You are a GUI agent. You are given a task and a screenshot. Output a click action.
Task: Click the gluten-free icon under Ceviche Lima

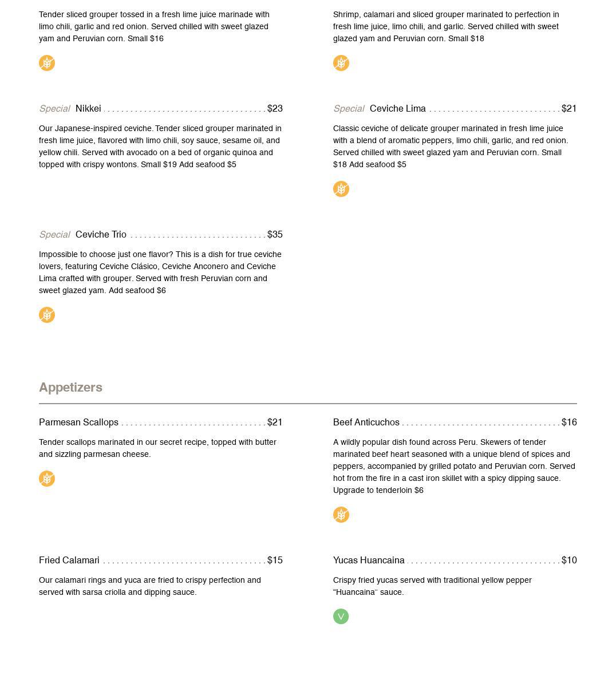point(341,189)
